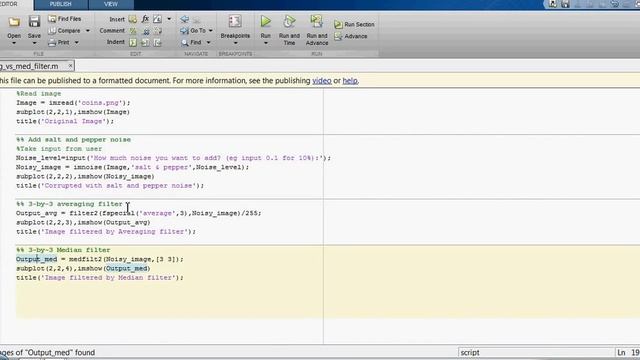The image size is (640, 360).
Task: Close the vs_med_filter.m file tab
Action: tap(70, 65)
